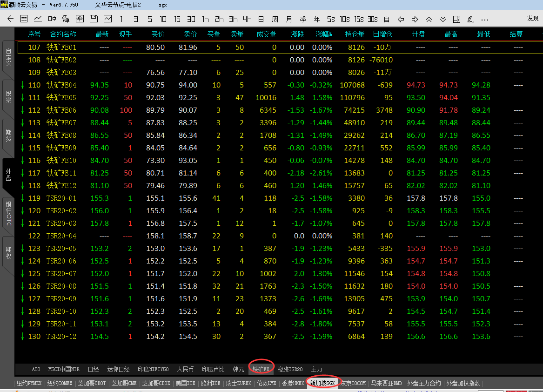Click the floppy disk save icon
This screenshot has height=392, width=543.
94,19
